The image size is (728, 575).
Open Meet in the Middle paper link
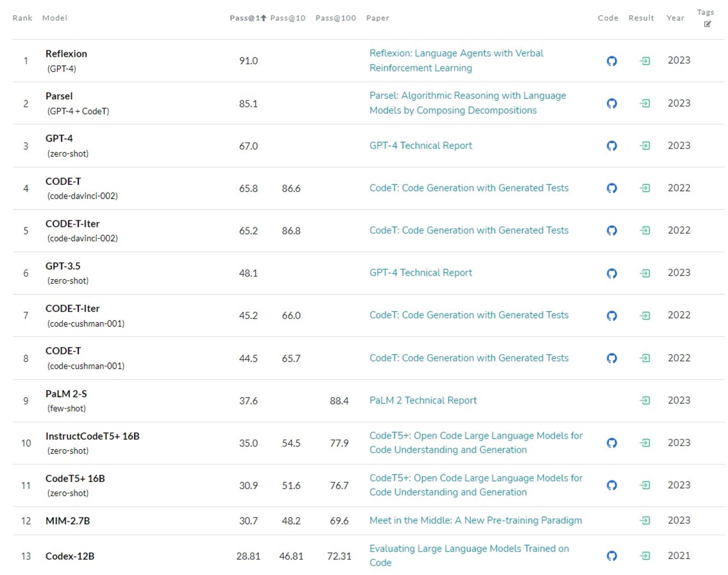[x=475, y=520]
